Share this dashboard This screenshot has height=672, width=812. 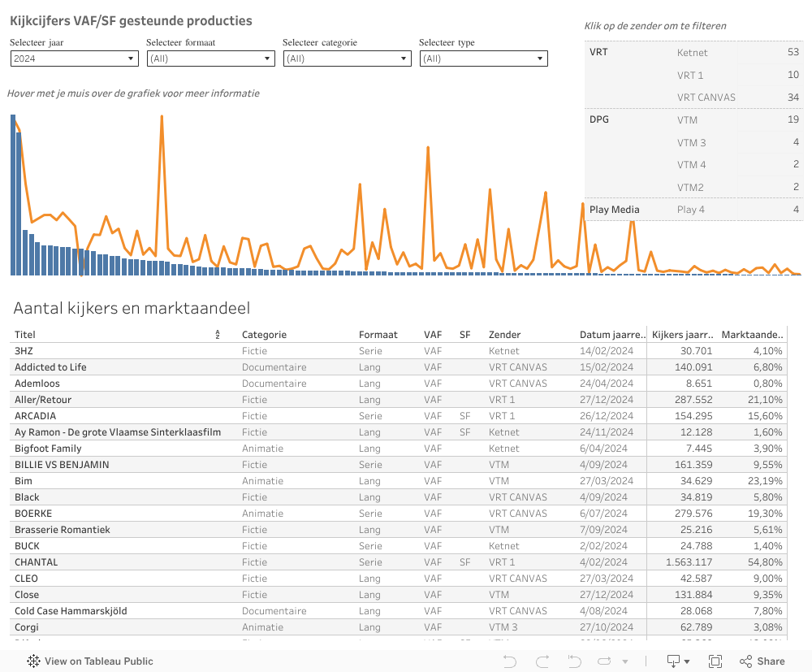(x=762, y=661)
